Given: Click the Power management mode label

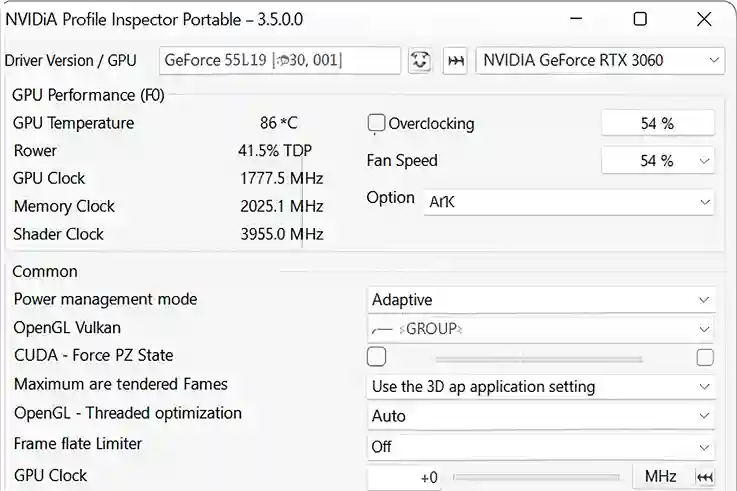Looking at the screenshot, I should click(105, 299).
